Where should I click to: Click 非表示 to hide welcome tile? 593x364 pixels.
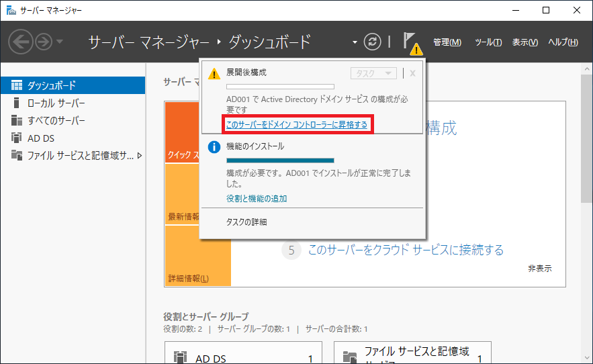point(540,269)
